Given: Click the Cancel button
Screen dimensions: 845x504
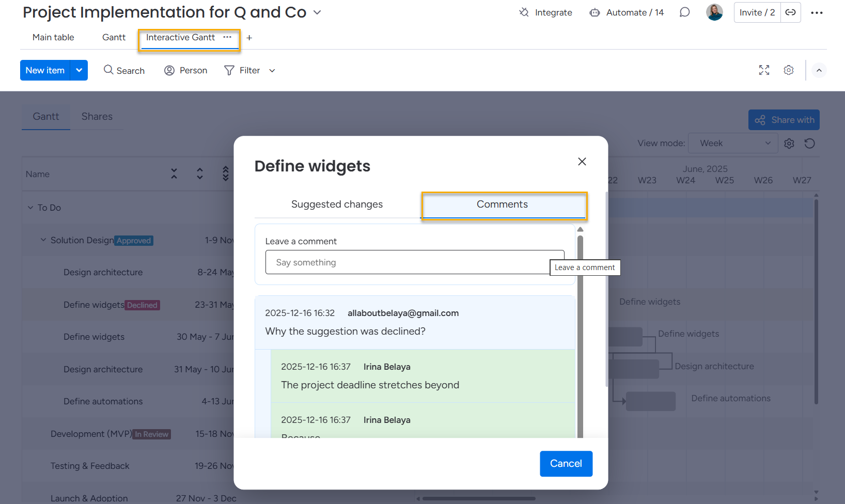Looking at the screenshot, I should pyautogui.click(x=566, y=464).
